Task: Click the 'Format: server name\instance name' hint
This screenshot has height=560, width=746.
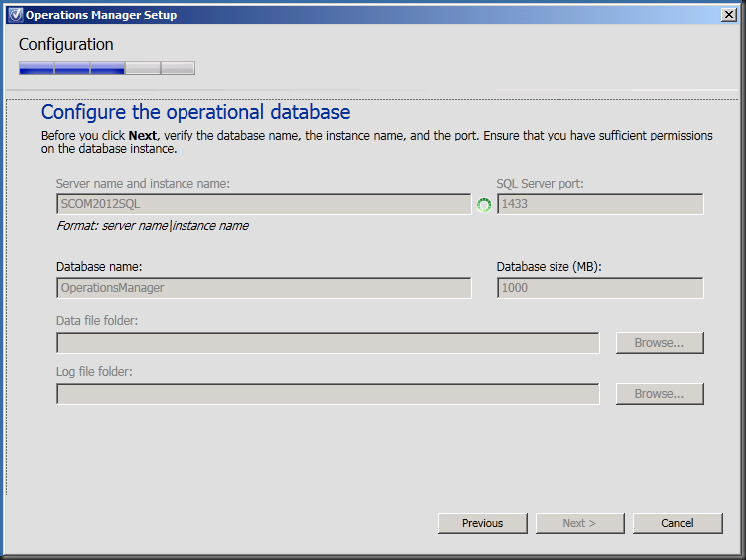Action: 153,226
